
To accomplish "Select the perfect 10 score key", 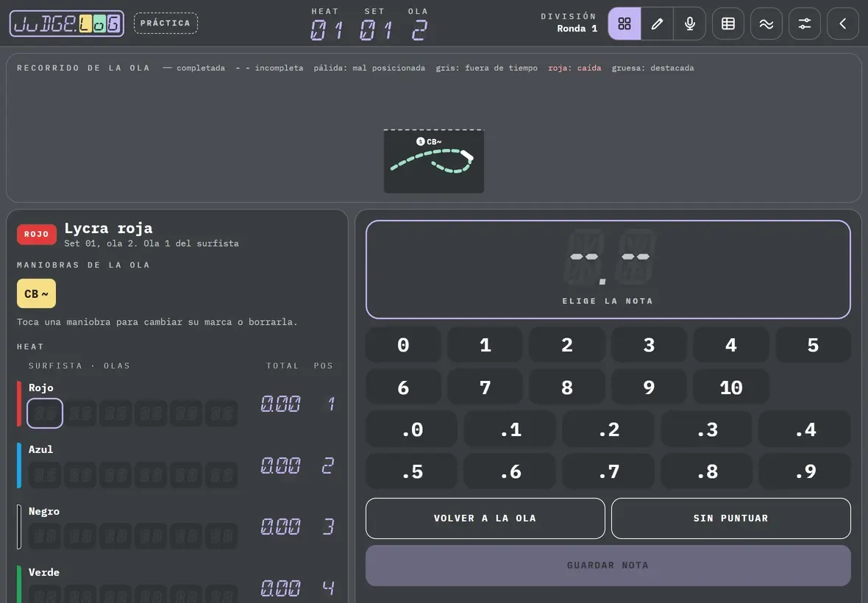I will [730, 387].
